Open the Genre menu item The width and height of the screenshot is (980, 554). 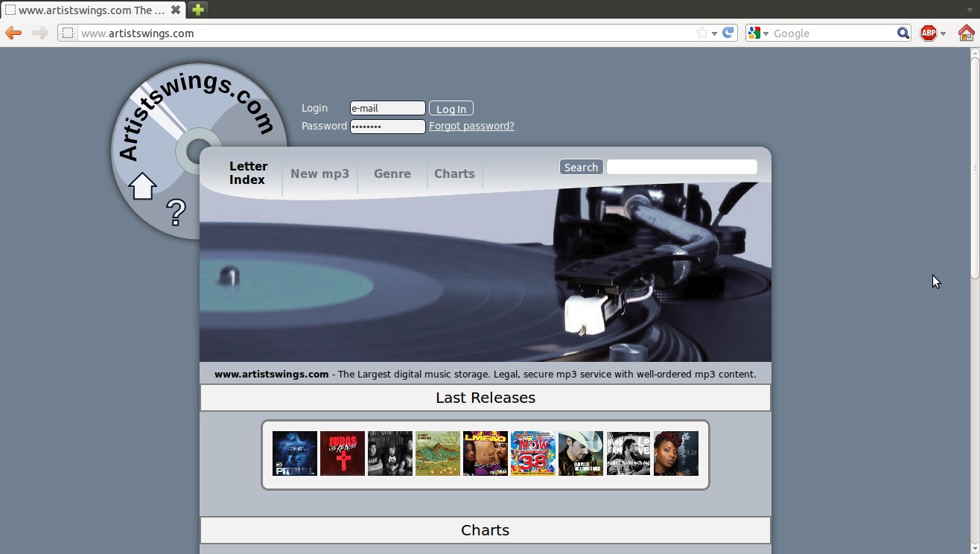click(392, 173)
